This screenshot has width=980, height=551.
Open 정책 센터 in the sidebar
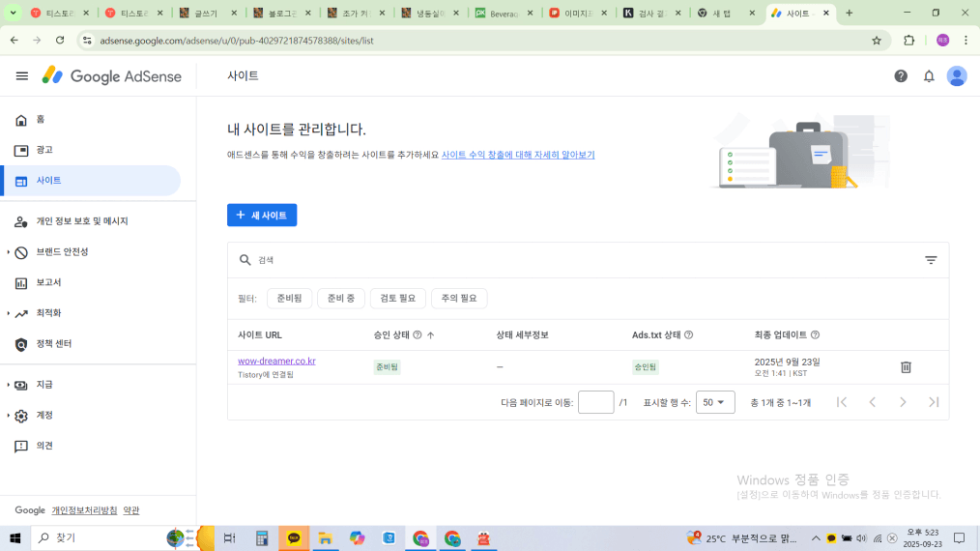point(54,344)
